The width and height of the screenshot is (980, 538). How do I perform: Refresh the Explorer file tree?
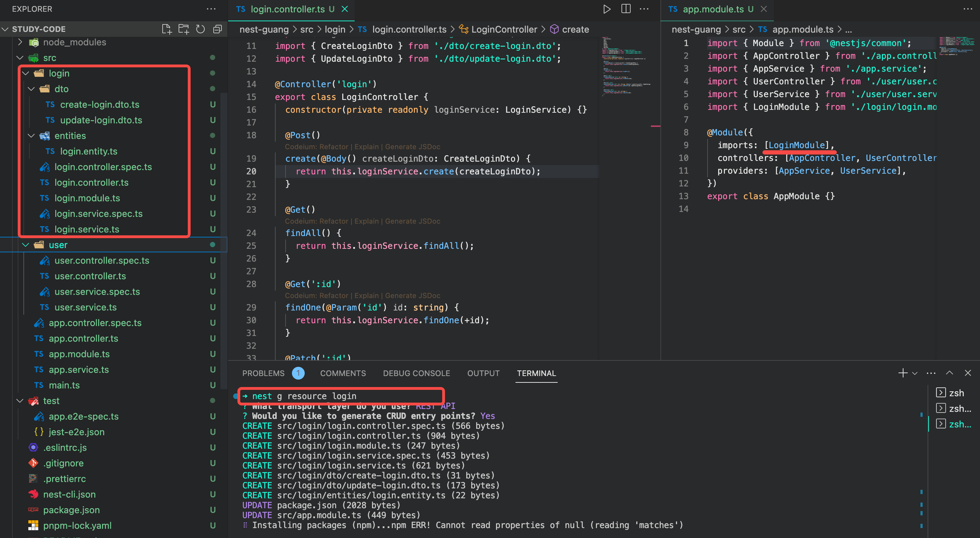pyautogui.click(x=201, y=29)
